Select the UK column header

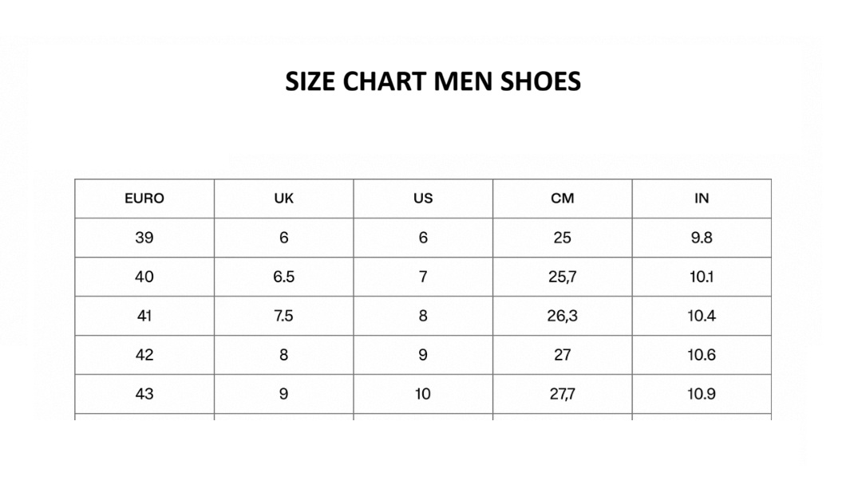[284, 199]
